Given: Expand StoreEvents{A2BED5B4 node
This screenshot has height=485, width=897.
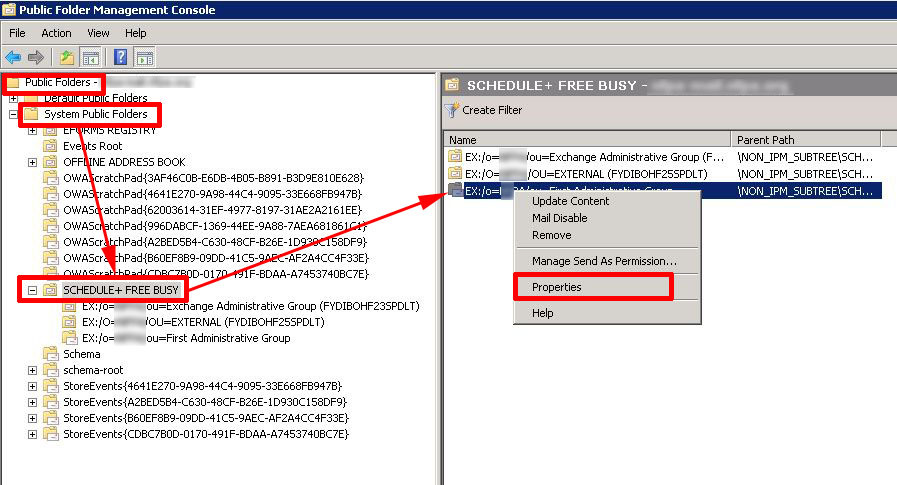Looking at the screenshot, I should click(x=33, y=403).
